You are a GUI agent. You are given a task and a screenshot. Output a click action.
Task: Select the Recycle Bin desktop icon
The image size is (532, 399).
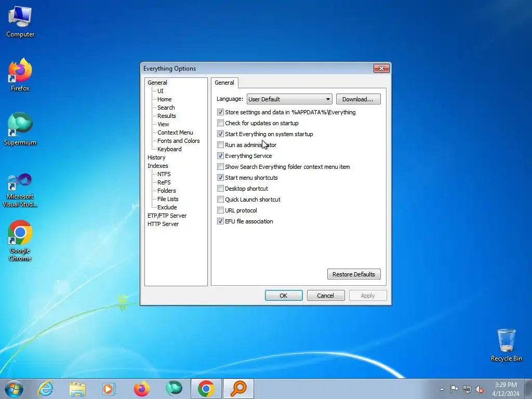(x=506, y=345)
